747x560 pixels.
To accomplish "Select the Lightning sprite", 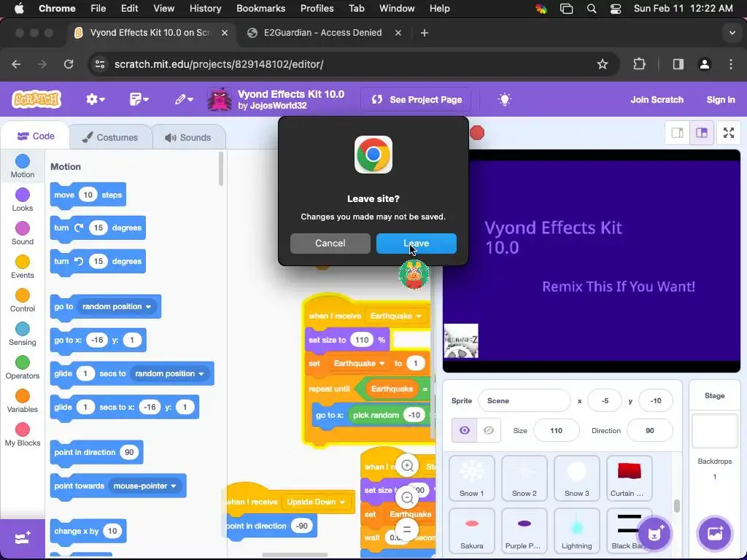I will click(x=576, y=531).
